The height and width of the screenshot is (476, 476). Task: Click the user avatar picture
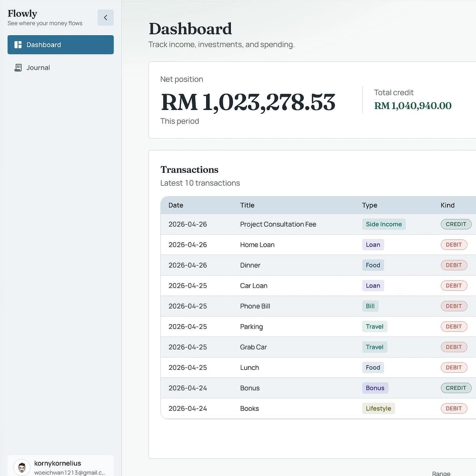coord(21,467)
